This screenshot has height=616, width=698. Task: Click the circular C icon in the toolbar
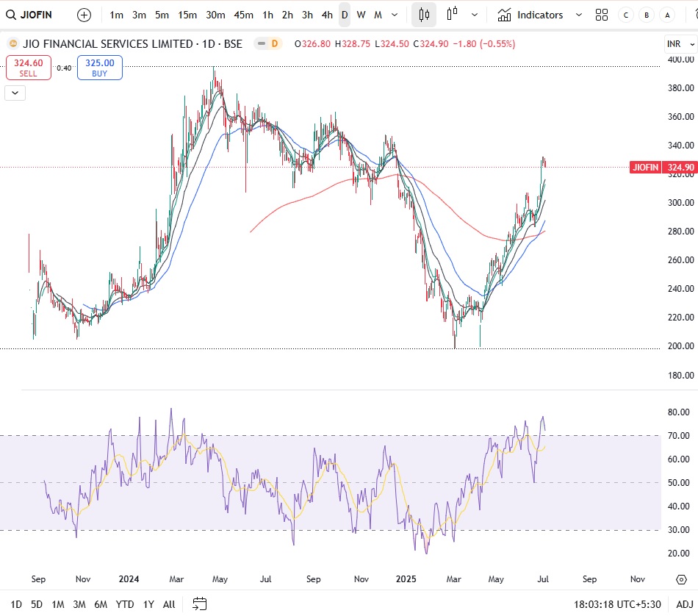[x=625, y=15]
